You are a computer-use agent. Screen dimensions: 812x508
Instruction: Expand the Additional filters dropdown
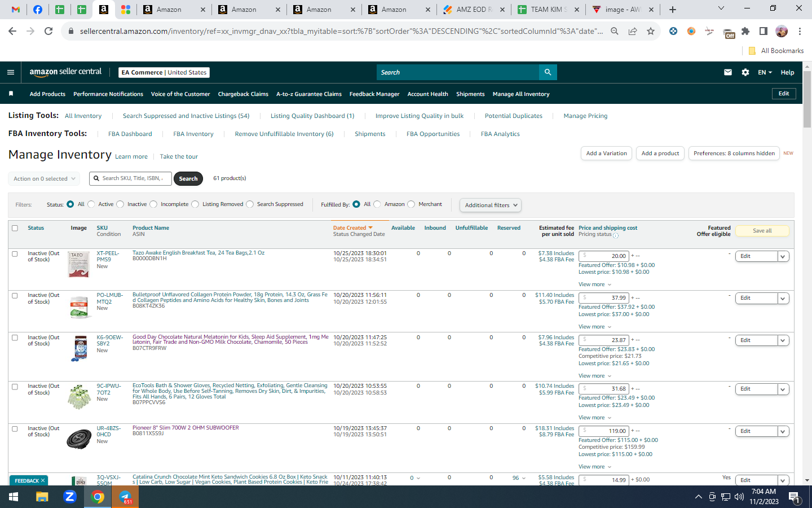coord(491,205)
